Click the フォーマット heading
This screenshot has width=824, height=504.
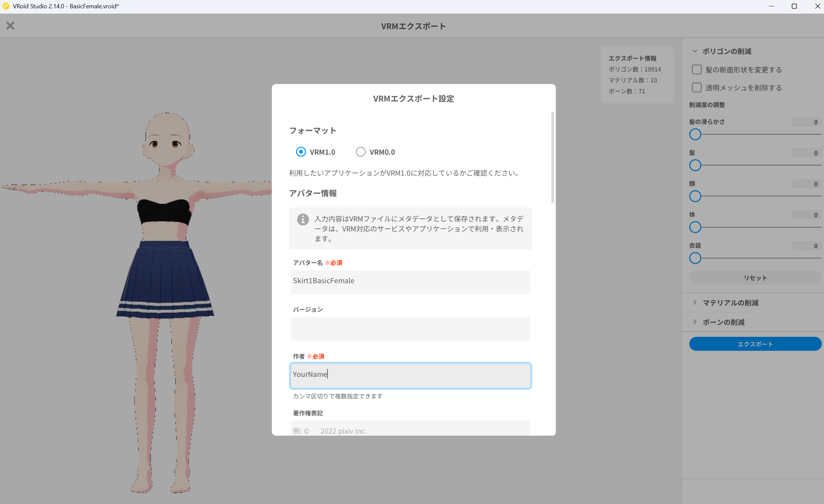click(312, 131)
